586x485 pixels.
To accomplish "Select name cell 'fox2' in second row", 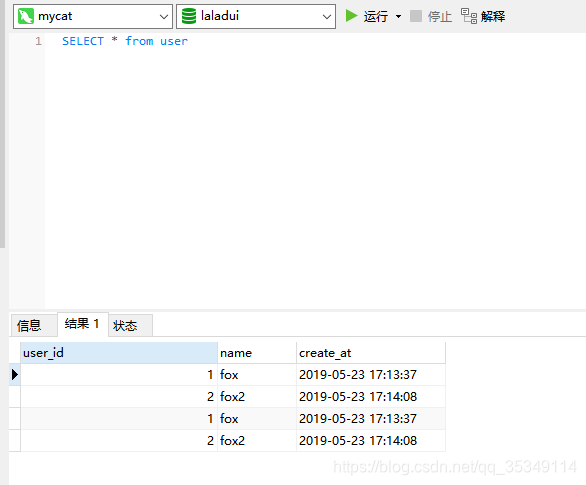I will click(257, 397).
